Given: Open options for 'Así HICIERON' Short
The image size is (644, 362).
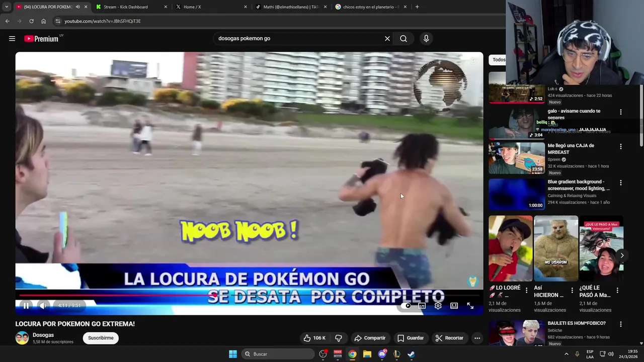Looking at the screenshot, I should [572, 290].
